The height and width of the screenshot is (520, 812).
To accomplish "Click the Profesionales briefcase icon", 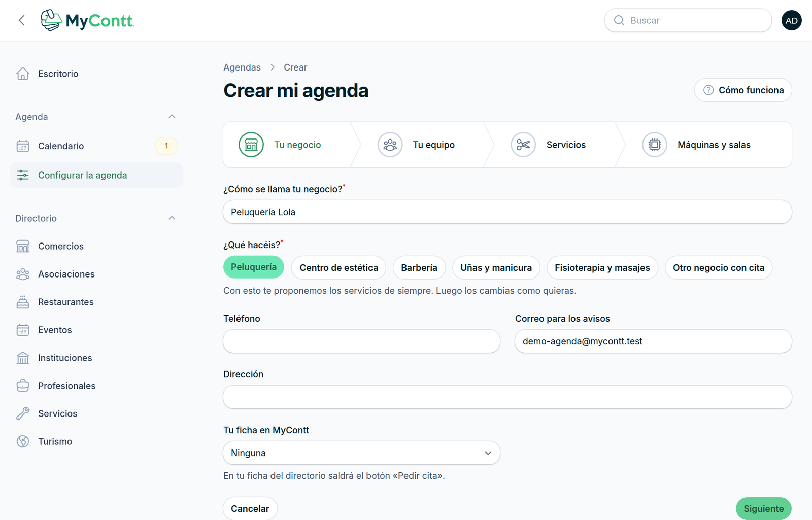I will click(x=23, y=386).
